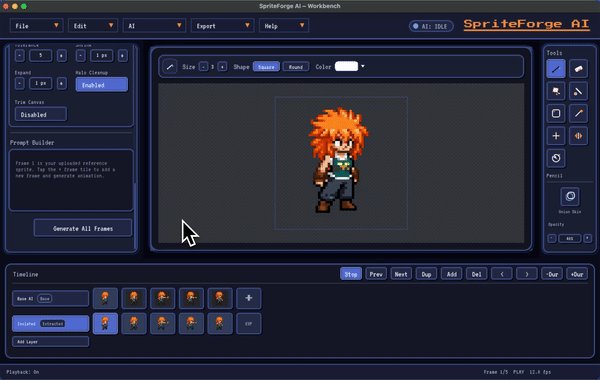Viewport: 600px width, 380px height.
Task: Toggle the Onion Skin button
Action: (570, 196)
